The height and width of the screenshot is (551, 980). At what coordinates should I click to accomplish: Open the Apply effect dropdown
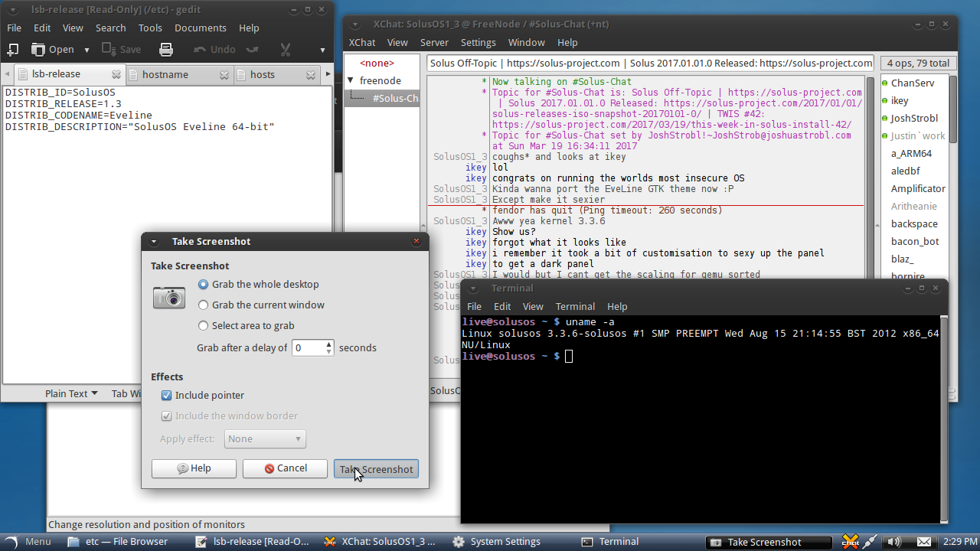point(265,439)
